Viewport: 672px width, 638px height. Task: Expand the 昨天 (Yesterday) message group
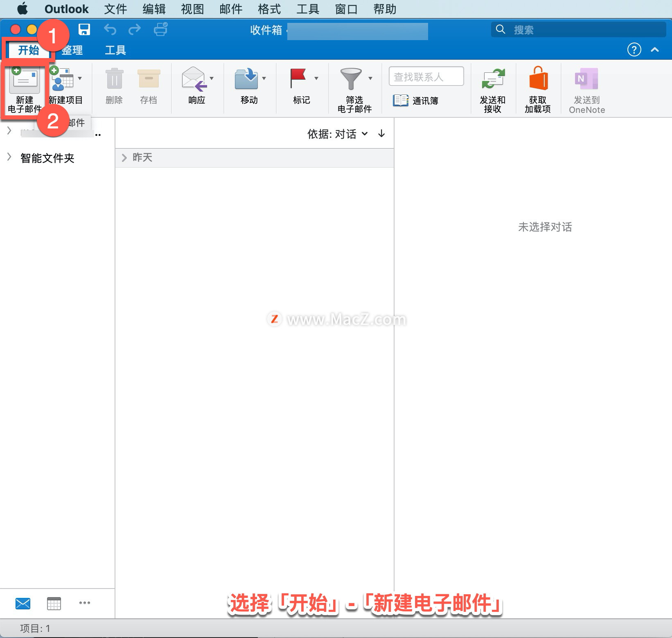(124, 158)
